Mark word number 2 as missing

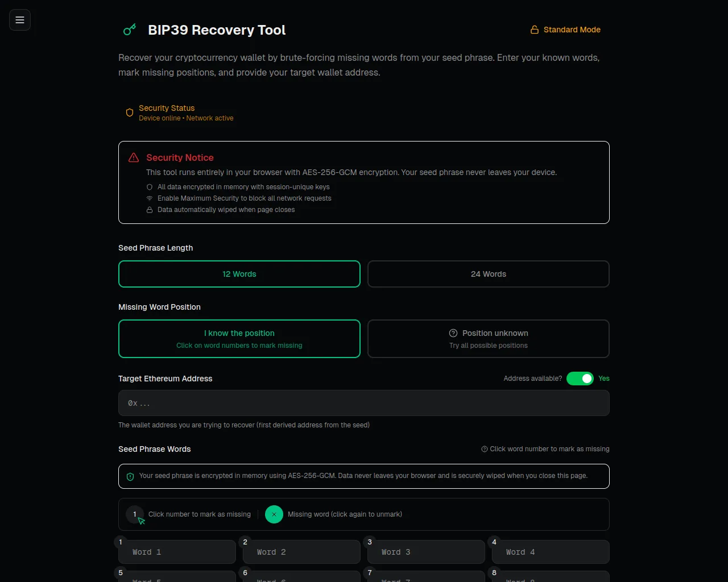click(245, 542)
